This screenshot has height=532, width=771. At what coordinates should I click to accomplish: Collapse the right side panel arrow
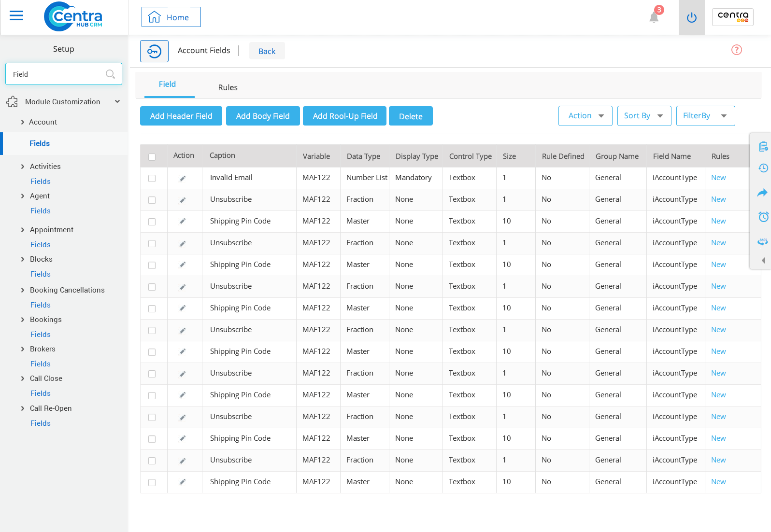point(763,260)
